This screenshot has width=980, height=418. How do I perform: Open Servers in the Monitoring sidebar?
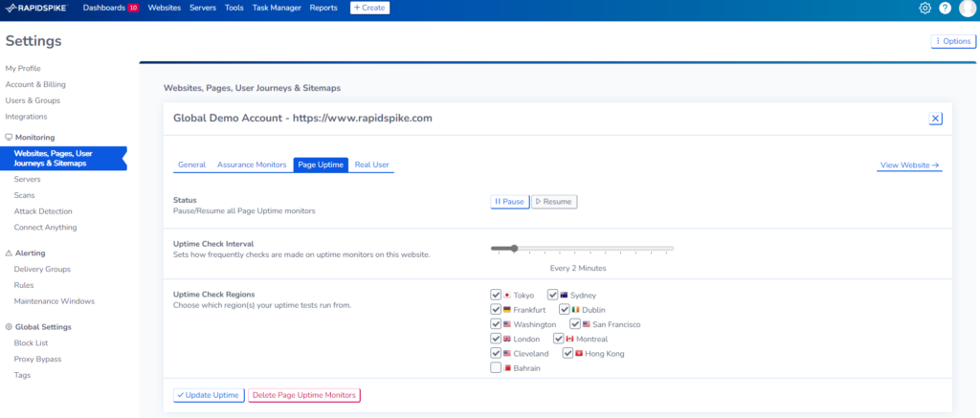(x=28, y=179)
